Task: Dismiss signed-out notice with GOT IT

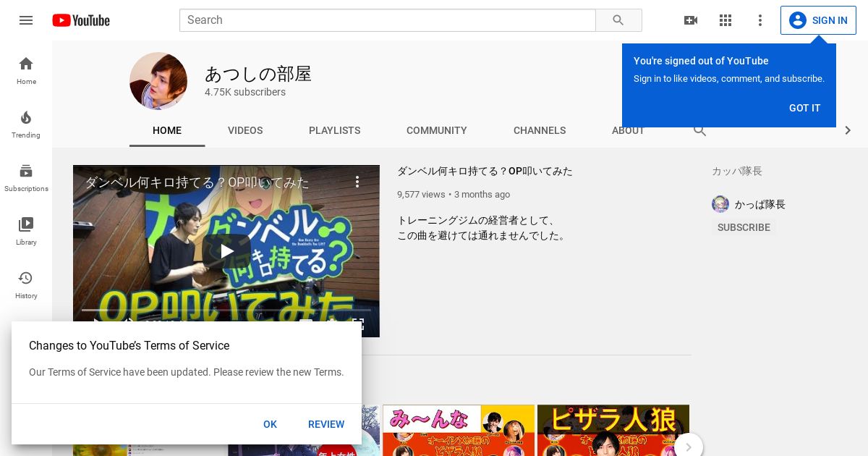Action: pos(805,108)
